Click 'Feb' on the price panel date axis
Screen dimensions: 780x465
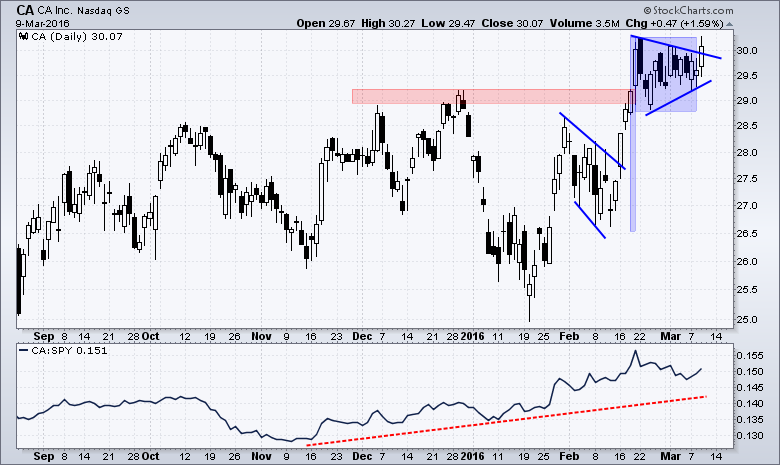click(569, 337)
